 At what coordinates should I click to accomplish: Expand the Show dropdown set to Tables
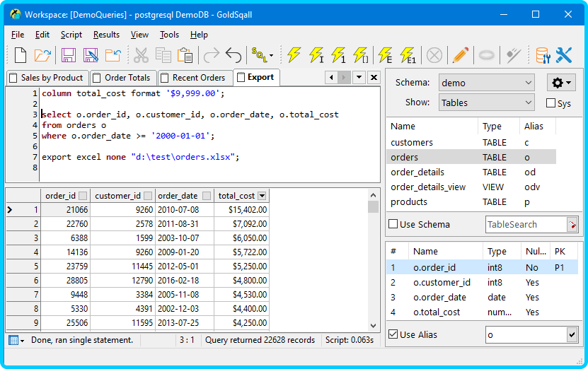point(486,102)
